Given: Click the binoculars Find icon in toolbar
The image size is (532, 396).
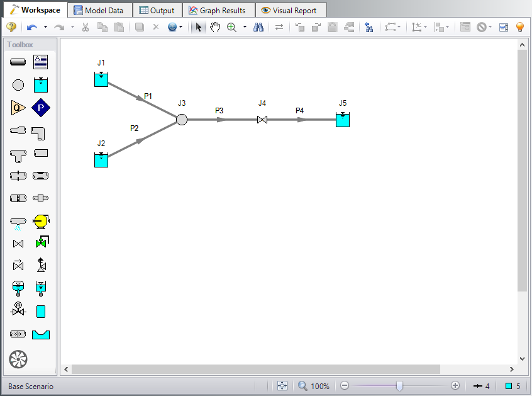Looking at the screenshot, I should (258, 27).
